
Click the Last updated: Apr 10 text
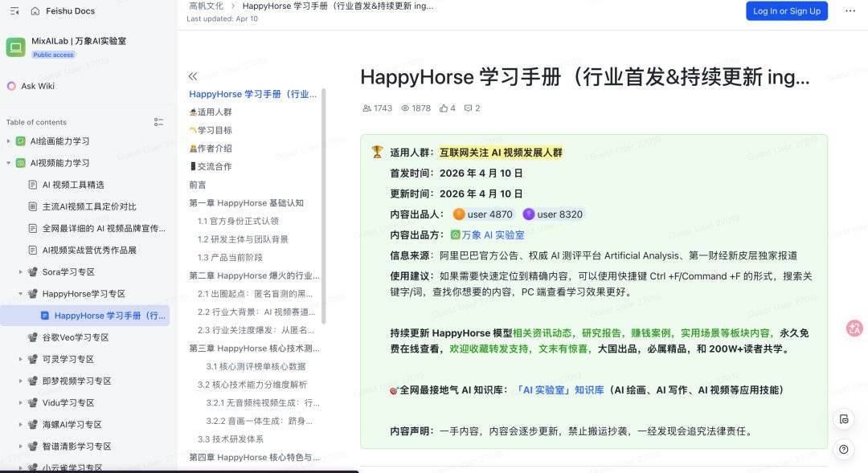(222, 18)
